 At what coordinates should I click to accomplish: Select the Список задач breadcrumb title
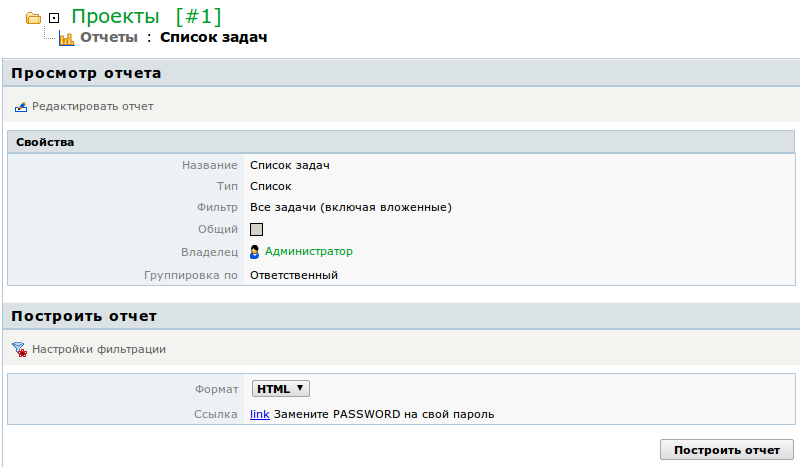tap(214, 38)
